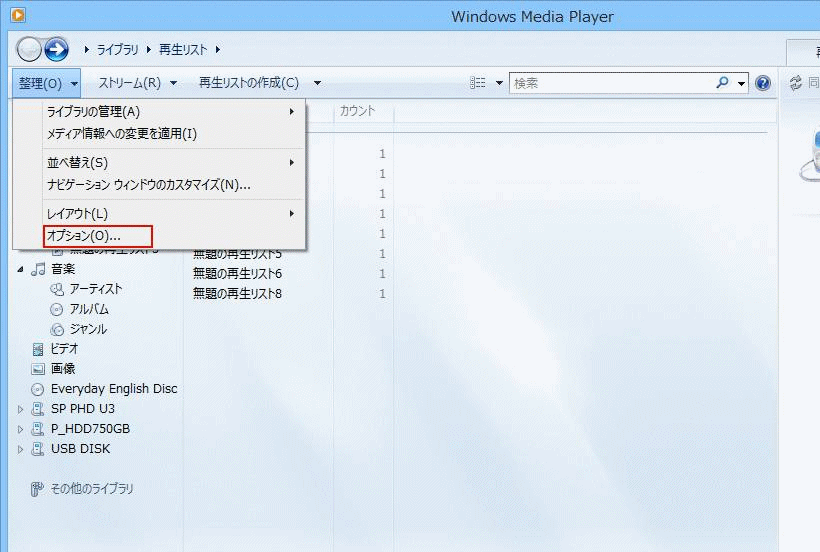820x552 pixels.
Task: Expand the P_HDD750GB node
Action: (20, 430)
